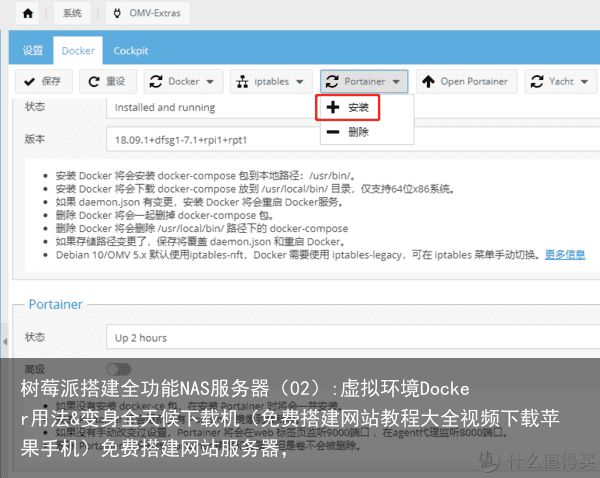
Task: Collapse the Portainer dropdown button
Action: pos(364,81)
